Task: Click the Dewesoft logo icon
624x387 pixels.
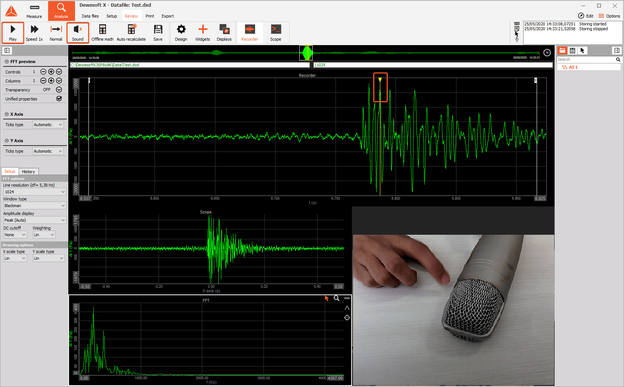Action: [x=11, y=11]
